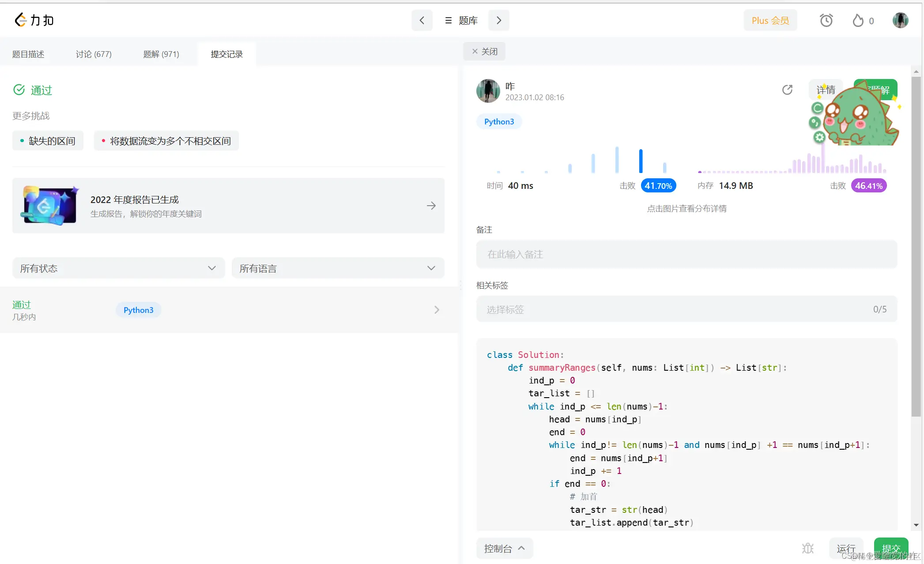924x564 pixels.
Task: Click 关闭 to close details panel
Action: 484,52
